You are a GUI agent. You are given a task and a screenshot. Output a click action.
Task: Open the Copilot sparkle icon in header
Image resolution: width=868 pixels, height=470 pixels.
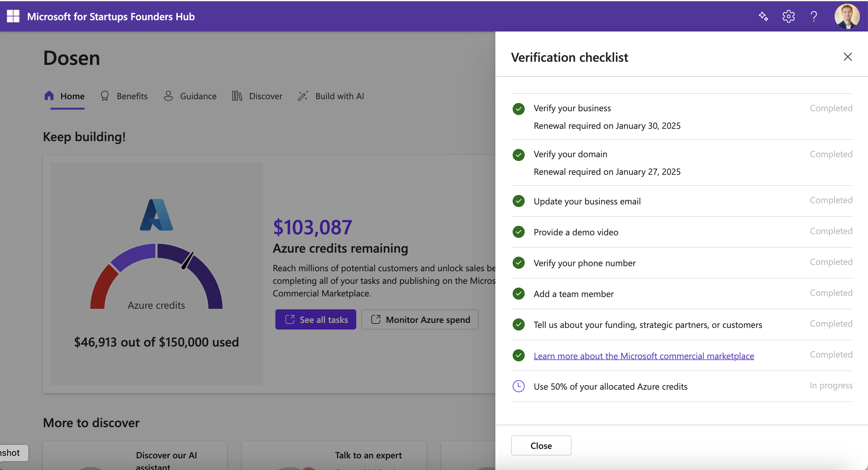(x=763, y=16)
